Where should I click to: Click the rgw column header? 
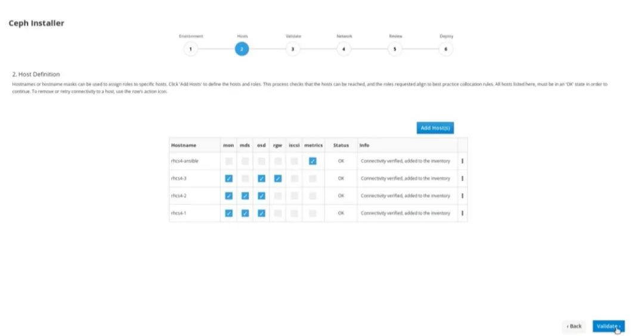[x=278, y=145]
